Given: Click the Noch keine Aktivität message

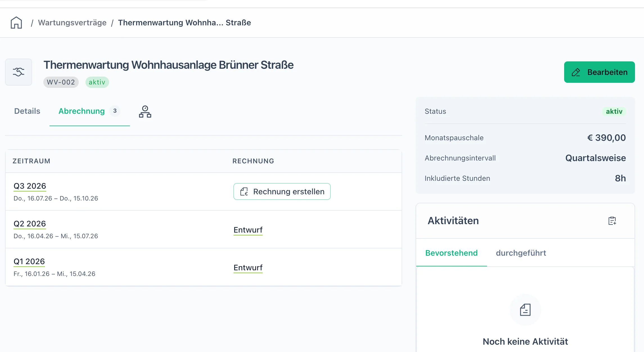Looking at the screenshot, I should tap(525, 342).
